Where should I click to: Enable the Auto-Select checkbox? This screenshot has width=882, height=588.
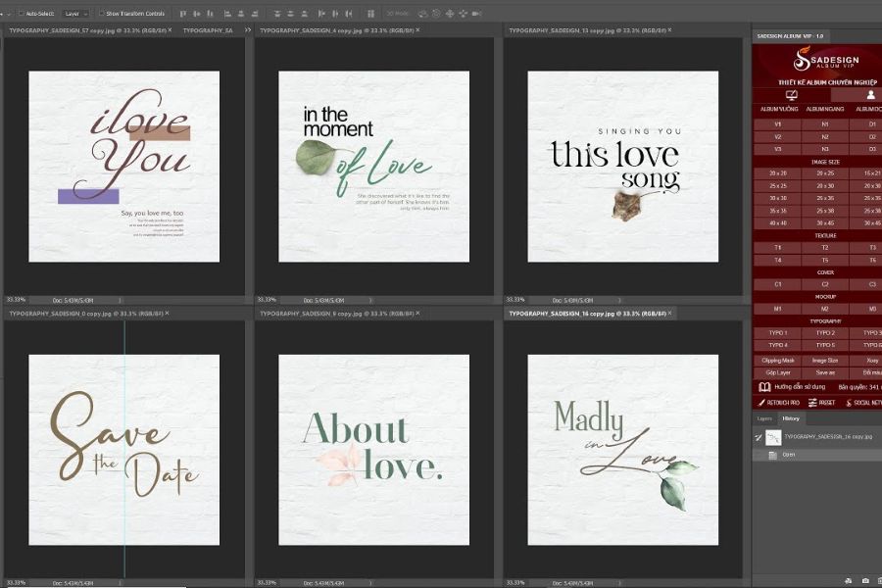click(x=21, y=14)
